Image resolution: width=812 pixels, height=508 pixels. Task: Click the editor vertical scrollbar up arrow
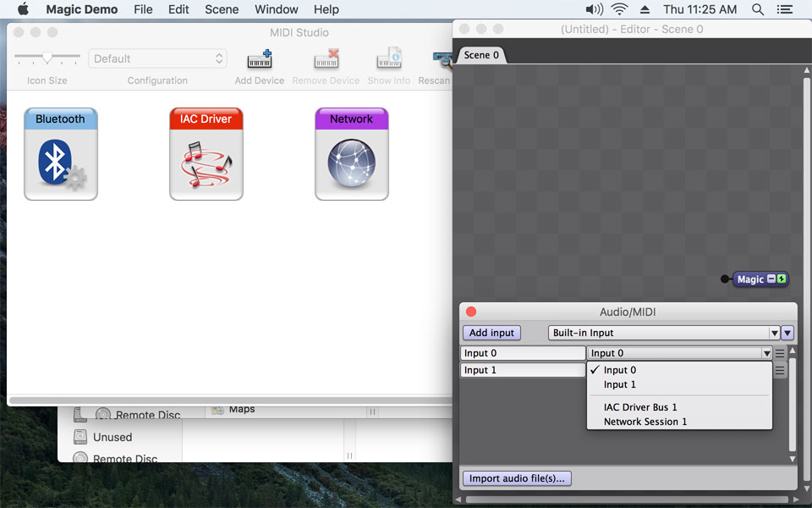(x=807, y=70)
